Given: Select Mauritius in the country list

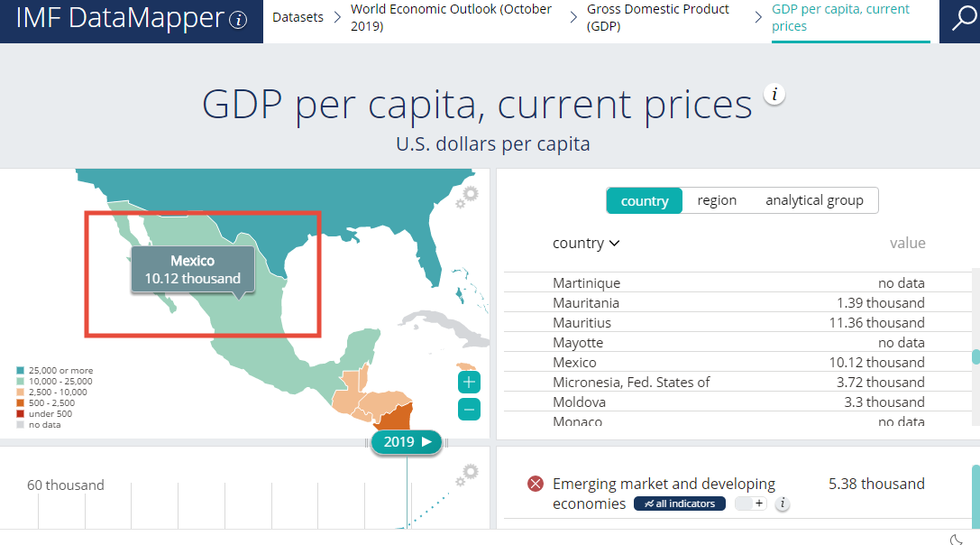Looking at the screenshot, I should pos(582,323).
